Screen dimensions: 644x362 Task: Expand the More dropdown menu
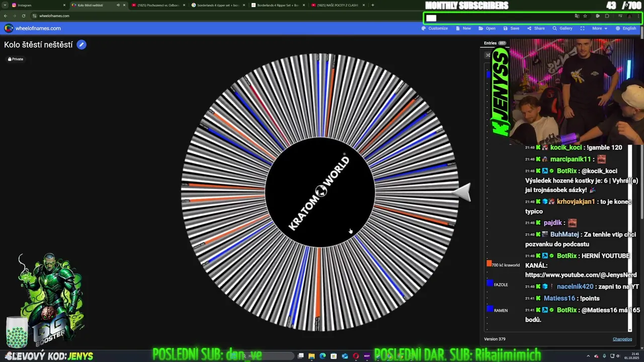tap(599, 28)
